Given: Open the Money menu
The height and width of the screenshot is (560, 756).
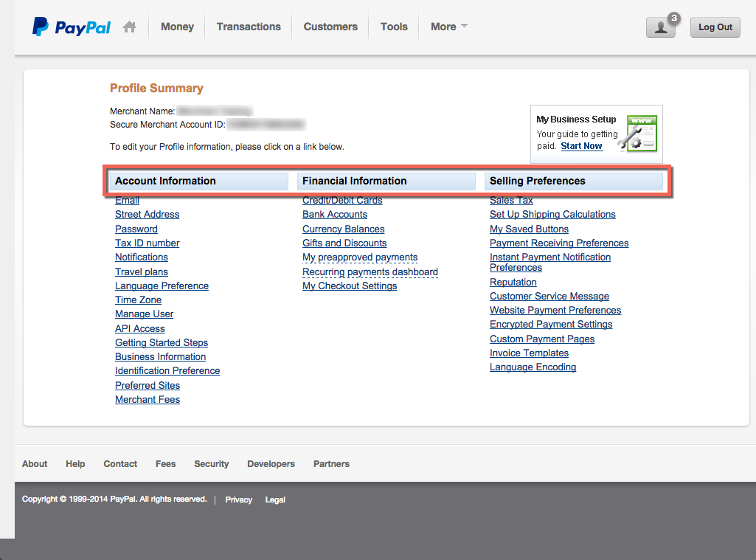Looking at the screenshot, I should coord(178,27).
